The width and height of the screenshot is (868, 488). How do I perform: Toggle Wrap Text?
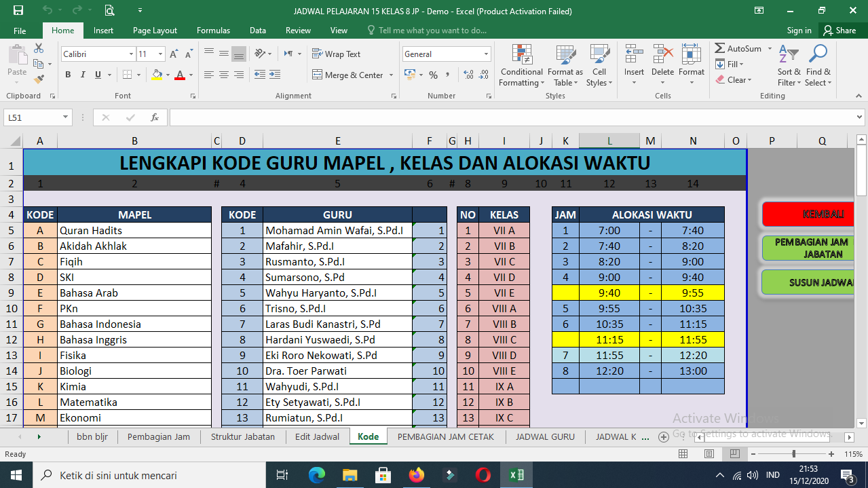point(337,54)
